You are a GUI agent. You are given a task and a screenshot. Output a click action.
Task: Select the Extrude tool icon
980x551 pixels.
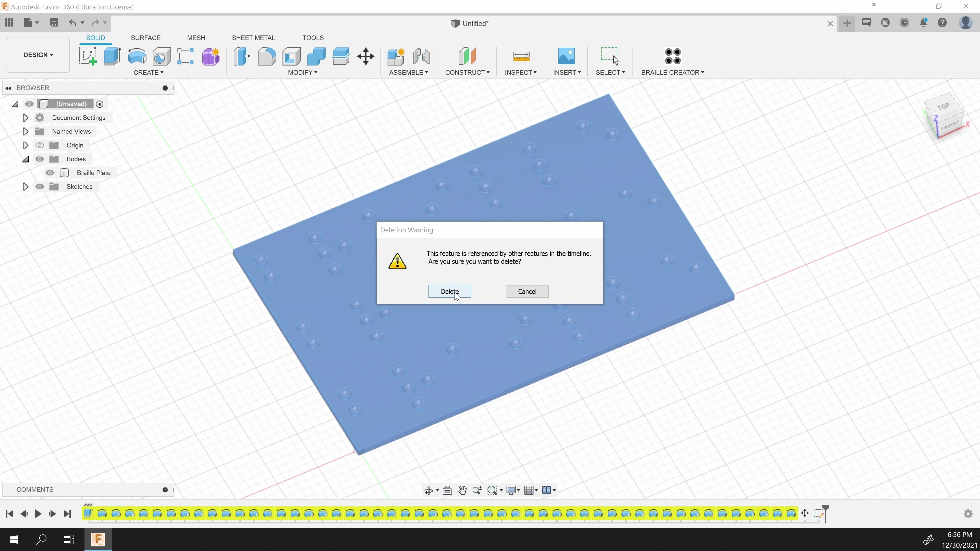112,56
